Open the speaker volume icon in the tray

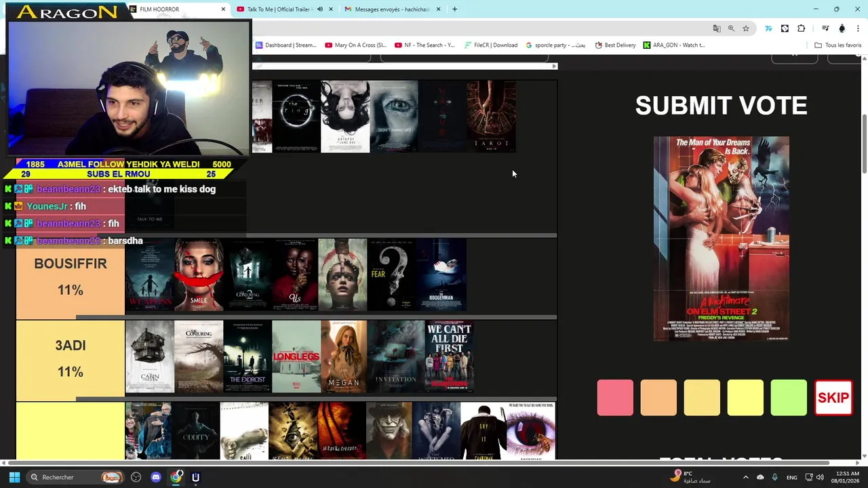pos(819,477)
